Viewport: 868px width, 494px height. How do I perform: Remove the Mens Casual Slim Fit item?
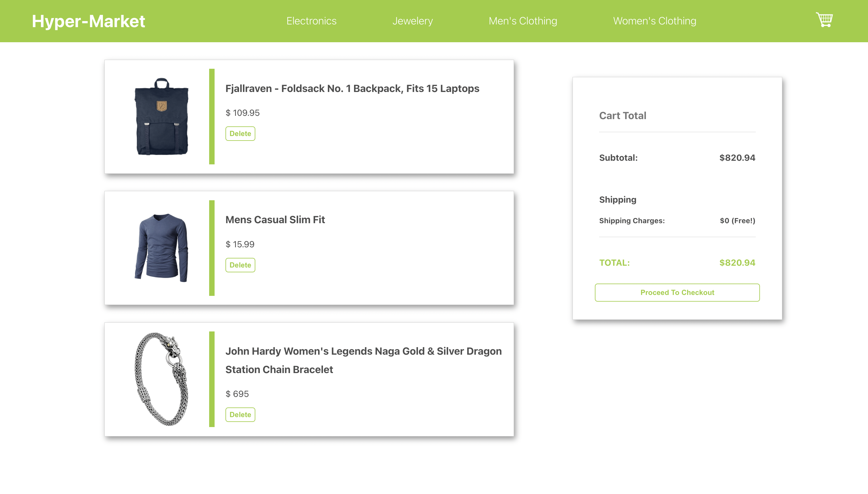(x=240, y=265)
